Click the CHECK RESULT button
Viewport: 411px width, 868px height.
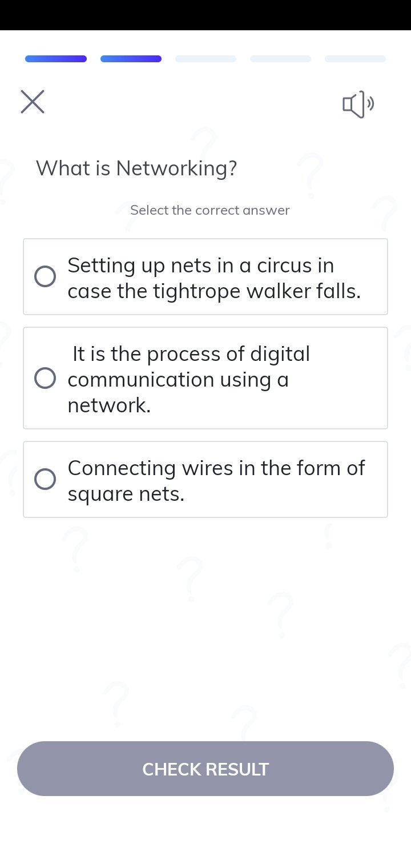point(205,769)
